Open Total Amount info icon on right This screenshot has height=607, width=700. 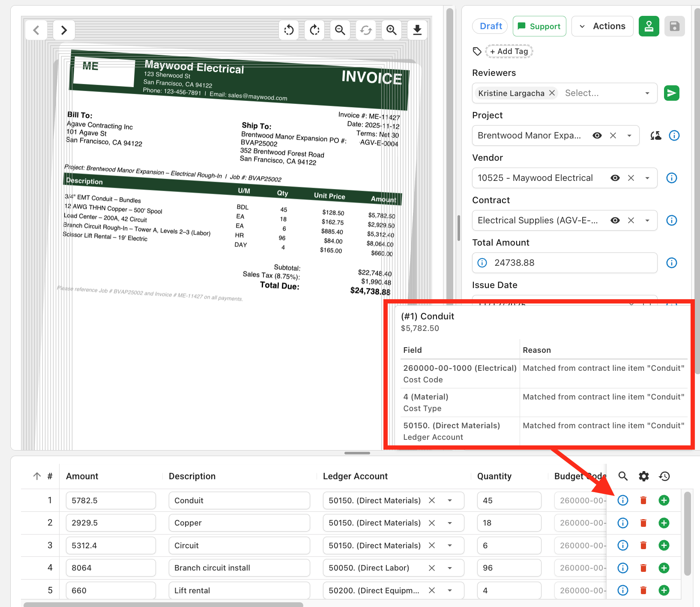pos(672,263)
